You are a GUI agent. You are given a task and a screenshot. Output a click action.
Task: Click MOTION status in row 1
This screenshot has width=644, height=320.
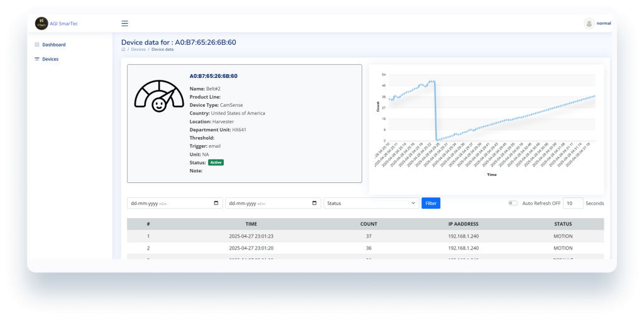click(563, 236)
